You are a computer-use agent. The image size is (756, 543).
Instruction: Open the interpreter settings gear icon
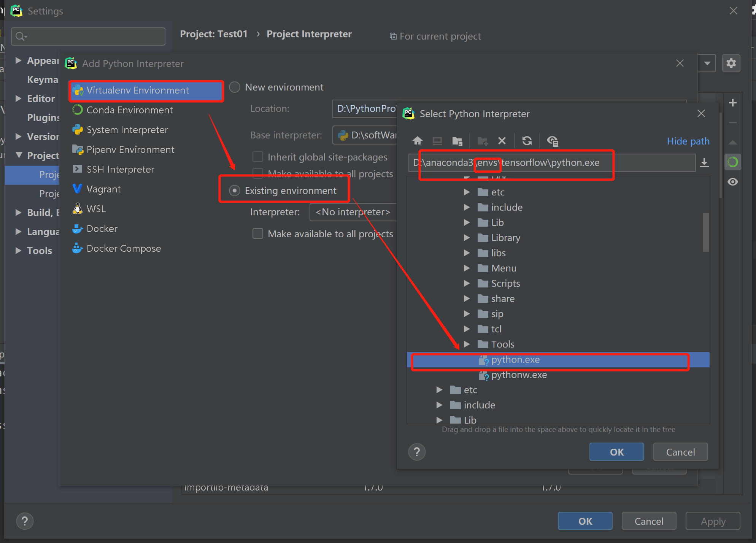pyautogui.click(x=731, y=63)
